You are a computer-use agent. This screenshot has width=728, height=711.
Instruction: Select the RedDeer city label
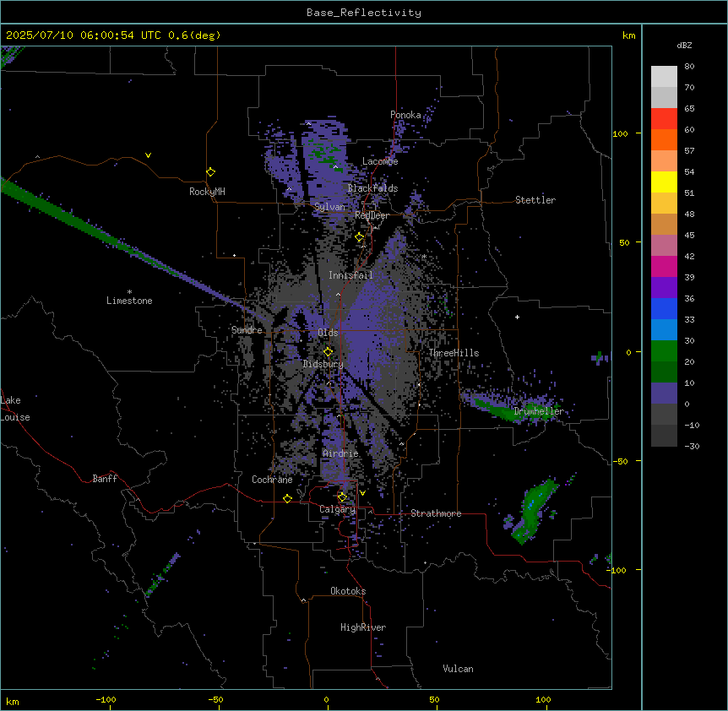372,215
